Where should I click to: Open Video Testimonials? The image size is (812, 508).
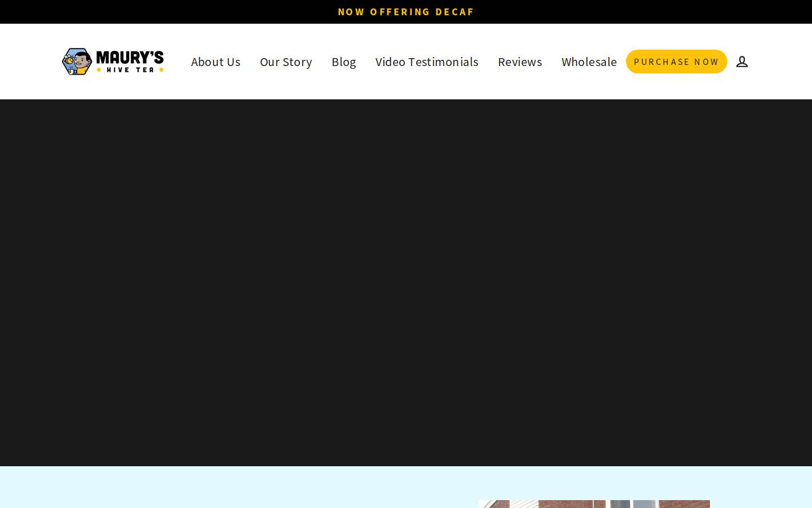tap(427, 62)
